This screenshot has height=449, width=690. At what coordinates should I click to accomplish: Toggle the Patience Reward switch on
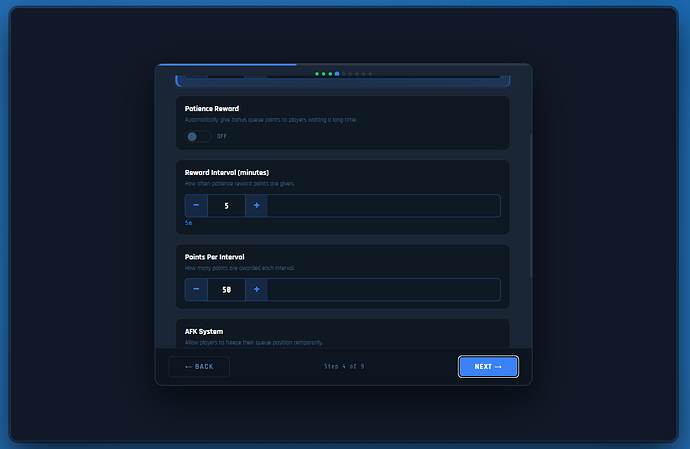(x=198, y=136)
